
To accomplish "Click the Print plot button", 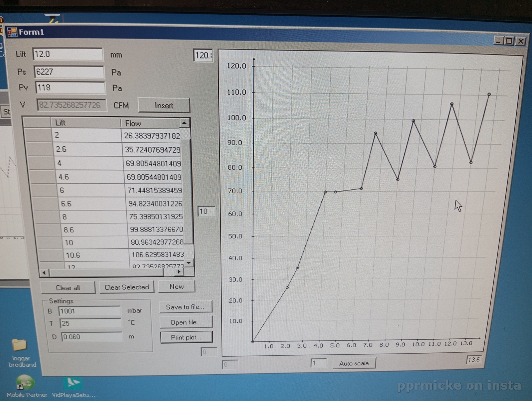I will click(186, 338).
